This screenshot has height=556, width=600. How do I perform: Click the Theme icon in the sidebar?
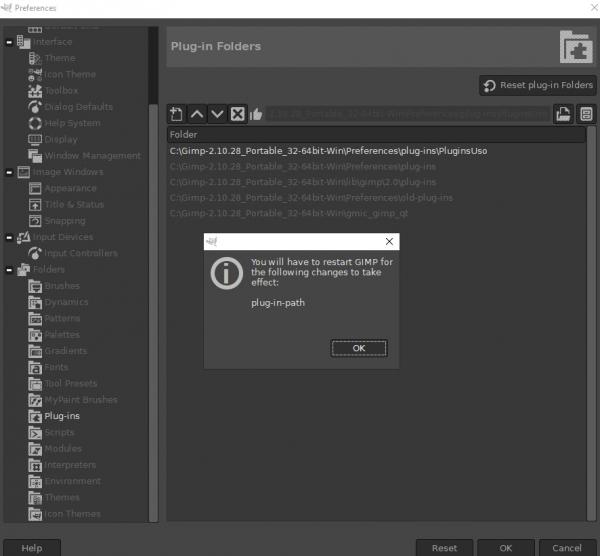point(35,58)
